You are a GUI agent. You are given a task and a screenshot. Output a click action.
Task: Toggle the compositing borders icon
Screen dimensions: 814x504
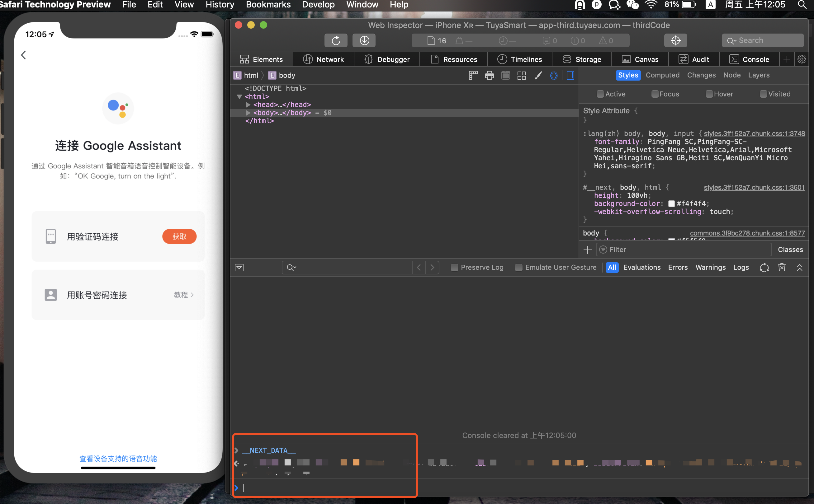pyautogui.click(x=505, y=75)
